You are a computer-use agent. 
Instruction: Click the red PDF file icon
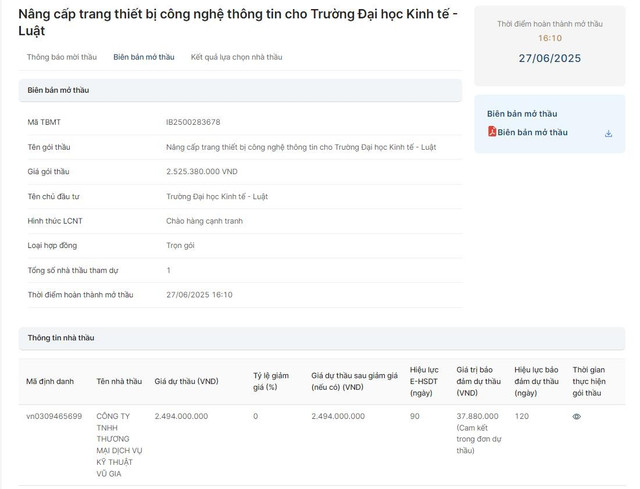tap(492, 132)
